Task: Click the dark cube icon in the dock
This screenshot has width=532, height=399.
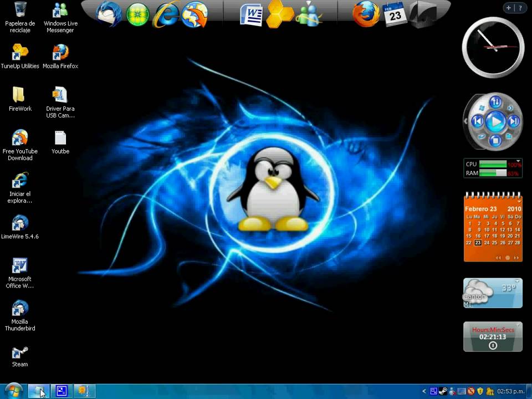Action: [423, 14]
